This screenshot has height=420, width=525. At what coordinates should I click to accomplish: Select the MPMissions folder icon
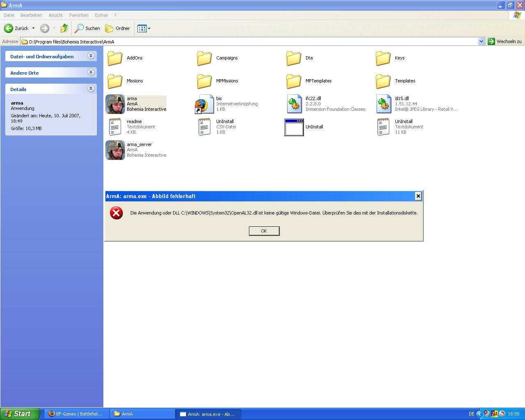(x=204, y=81)
